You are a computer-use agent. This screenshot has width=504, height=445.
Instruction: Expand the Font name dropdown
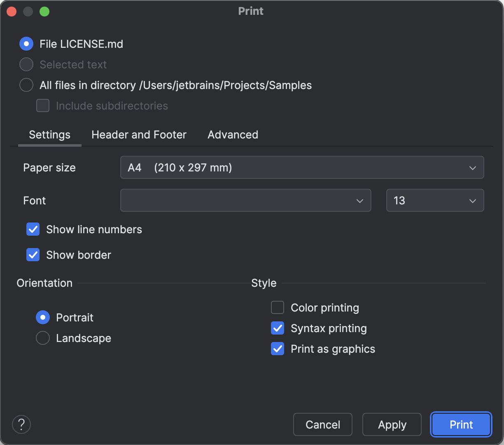pyautogui.click(x=245, y=201)
